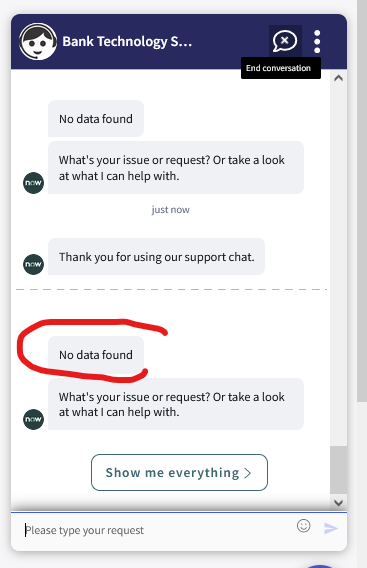Select the topmost No data found bubble
Screen dimensions: 367x568
pos(96,118)
